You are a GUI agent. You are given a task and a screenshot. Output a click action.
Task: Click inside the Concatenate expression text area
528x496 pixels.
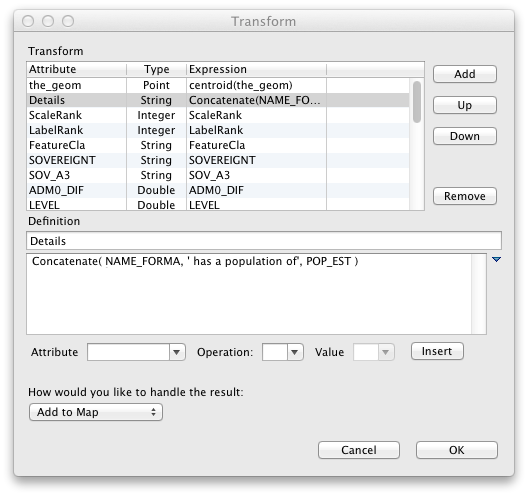[249, 294]
